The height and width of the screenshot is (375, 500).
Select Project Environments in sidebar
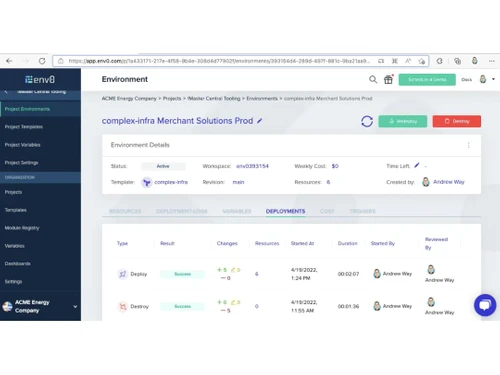(x=40, y=109)
